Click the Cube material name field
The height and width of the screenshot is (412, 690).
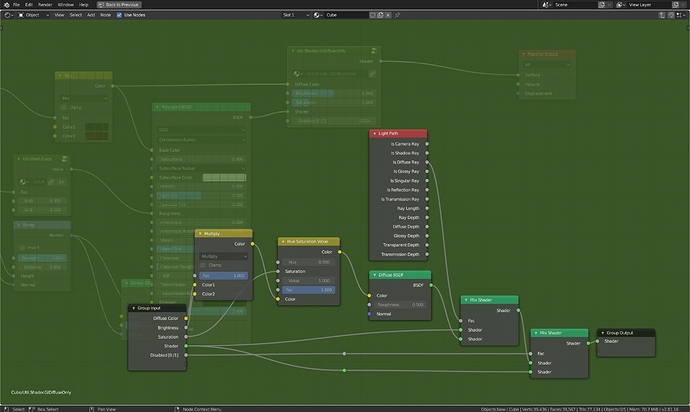(346, 15)
